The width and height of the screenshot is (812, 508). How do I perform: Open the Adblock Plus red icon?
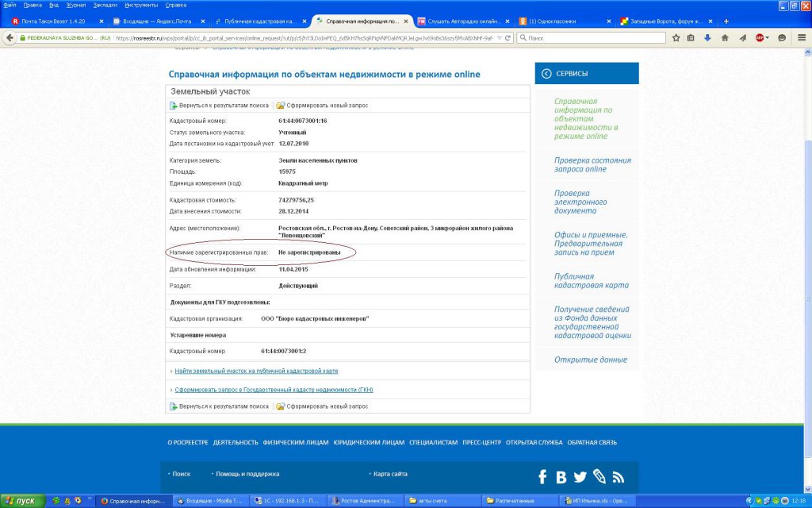[x=759, y=38]
